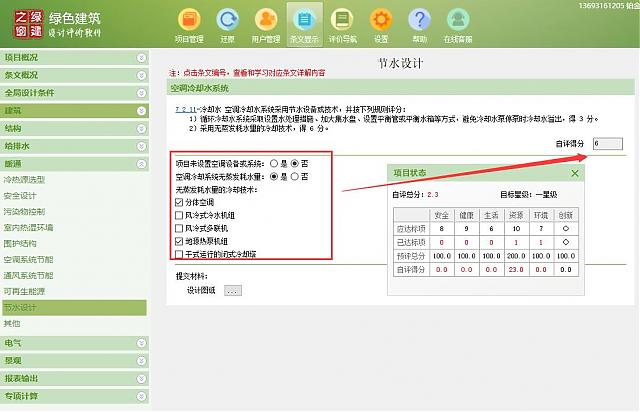Select 否 for 空调冷却系统无蒸发耗水量
Screen dimensions: 640x412
(295, 176)
